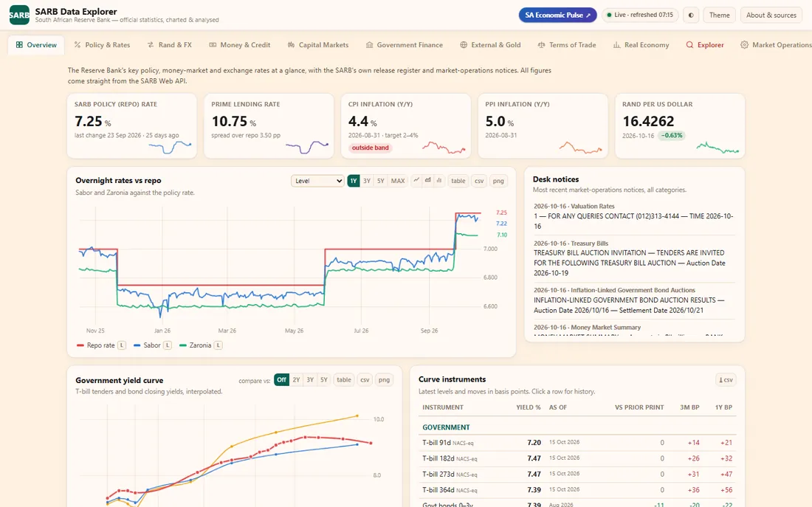812x507 pixels.
Task: Open the T-bill 91d row
Action: point(577,443)
